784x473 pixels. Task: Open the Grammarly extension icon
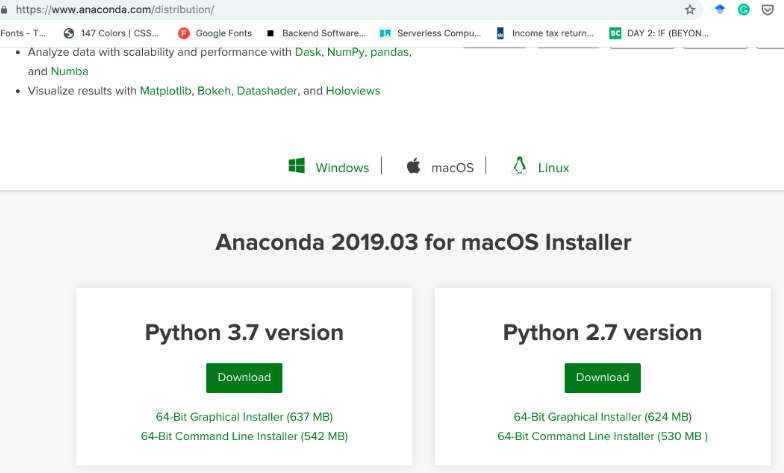(744, 10)
